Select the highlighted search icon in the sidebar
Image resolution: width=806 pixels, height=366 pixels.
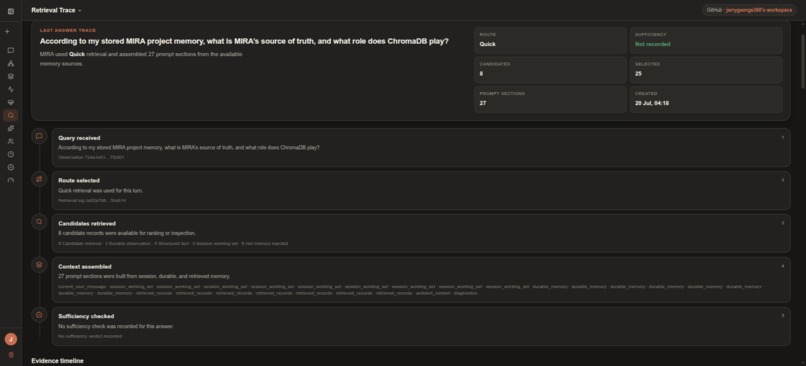coord(11,115)
